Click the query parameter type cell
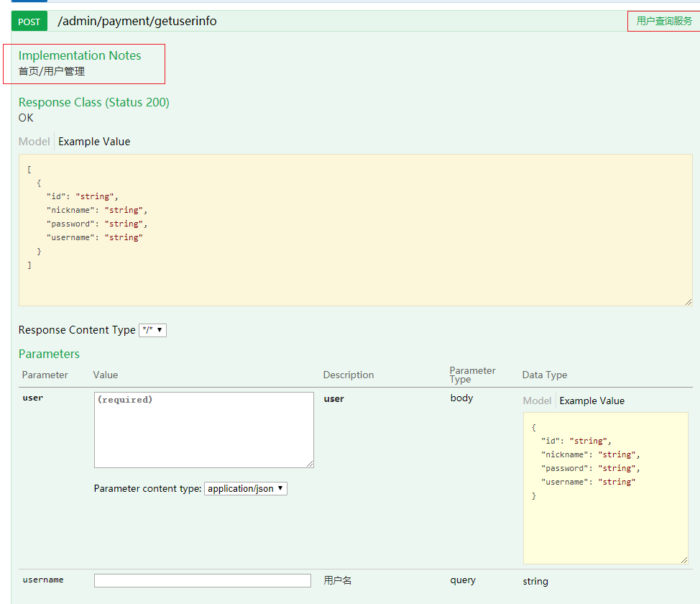 [463, 580]
